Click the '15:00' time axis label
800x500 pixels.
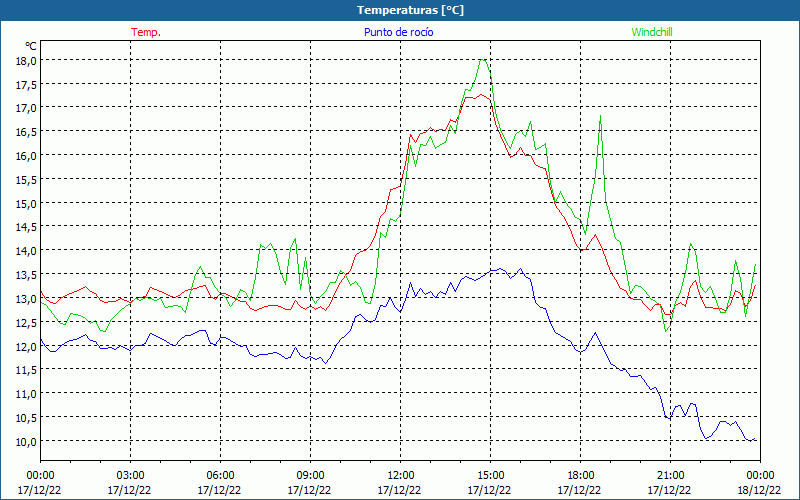click(x=490, y=476)
